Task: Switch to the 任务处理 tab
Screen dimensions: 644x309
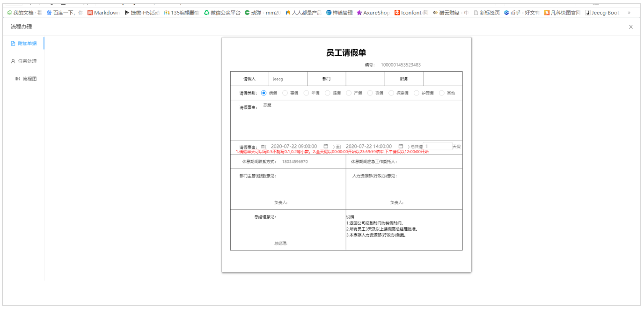Action: [23, 61]
